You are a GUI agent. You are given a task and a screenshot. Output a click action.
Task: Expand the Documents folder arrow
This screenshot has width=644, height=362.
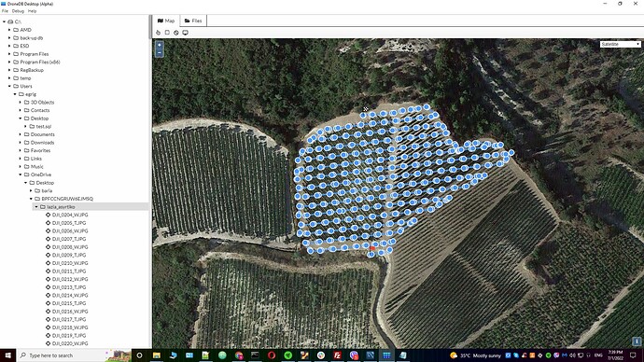coord(21,134)
